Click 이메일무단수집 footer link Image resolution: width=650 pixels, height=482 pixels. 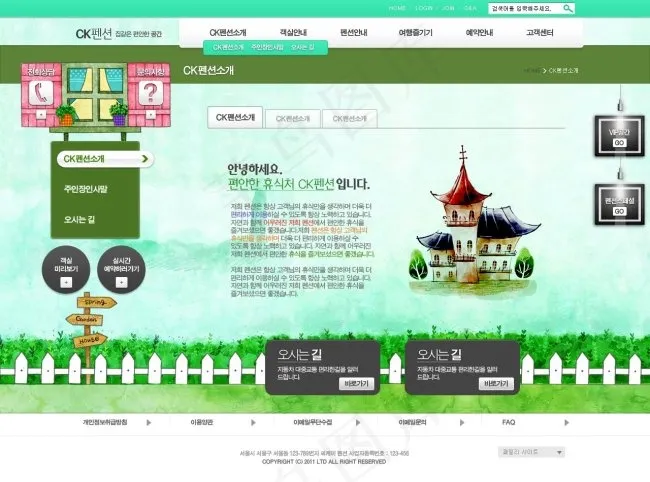pyautogui.click(x=313, y=422)
